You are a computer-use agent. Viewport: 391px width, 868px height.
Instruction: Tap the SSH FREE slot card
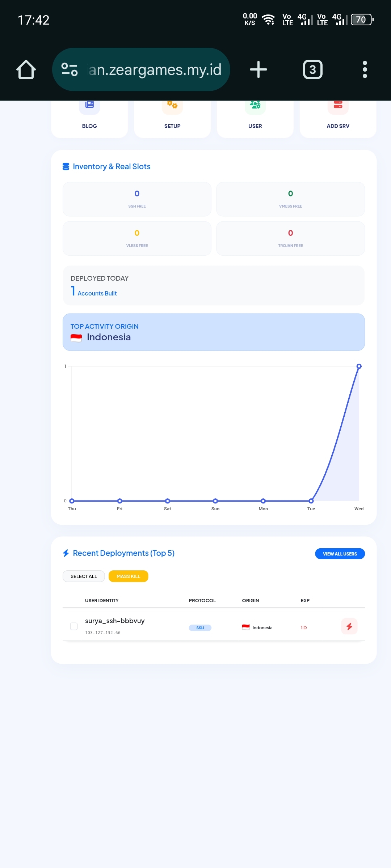click(x=137, y=199)
